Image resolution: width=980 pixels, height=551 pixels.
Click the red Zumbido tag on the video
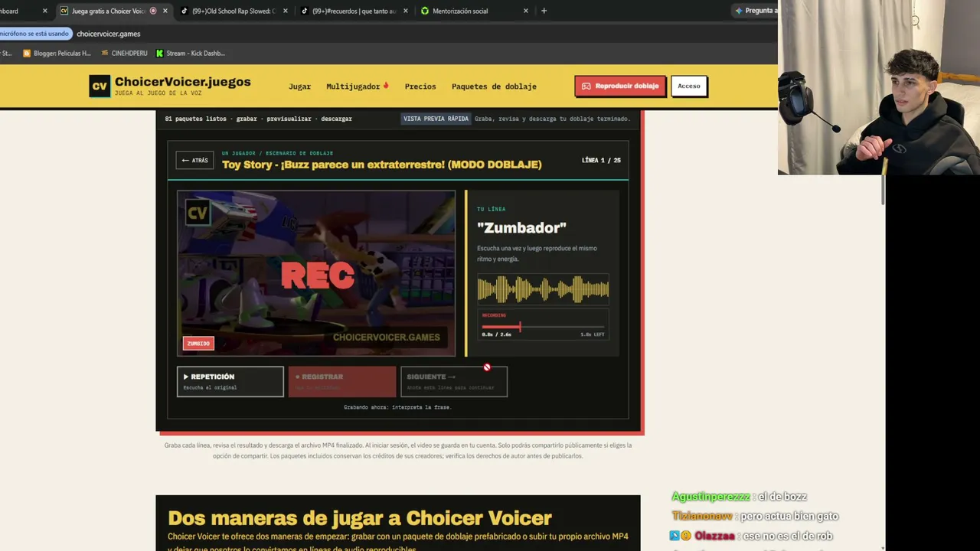[198, 344]
